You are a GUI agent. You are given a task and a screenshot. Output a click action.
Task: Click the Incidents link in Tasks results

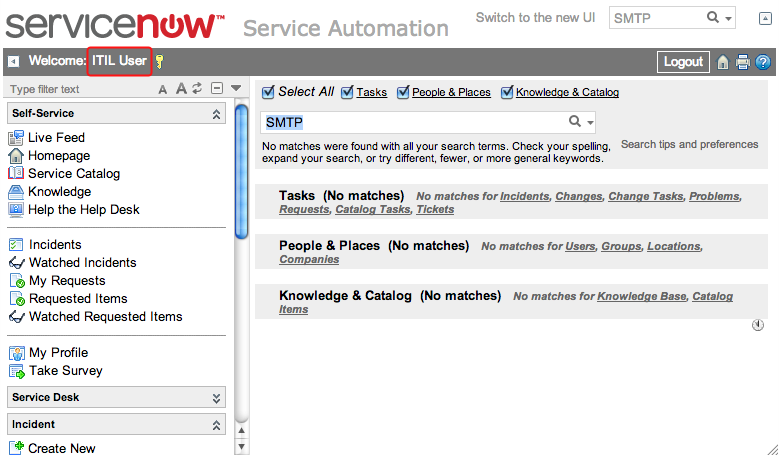pyautogui.click(x=524, y=196)
